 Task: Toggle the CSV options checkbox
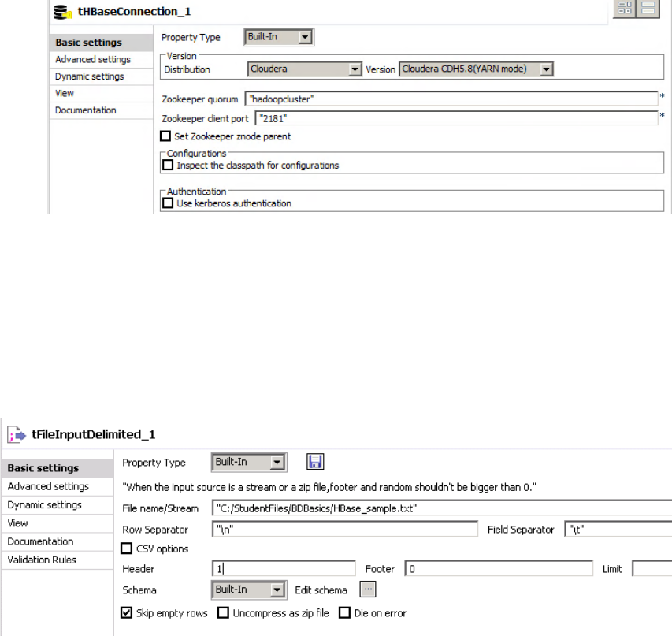coord(126,549)
